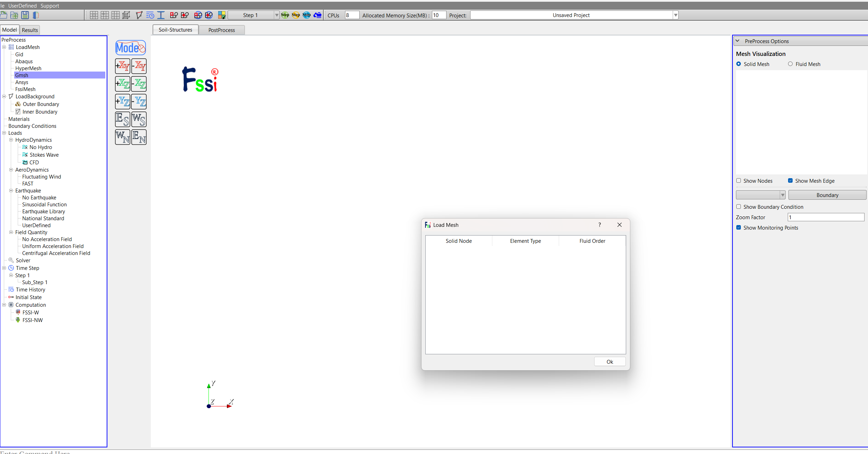Select the Initial State tree item
868x454 pixels.
[x=28, y=297]
